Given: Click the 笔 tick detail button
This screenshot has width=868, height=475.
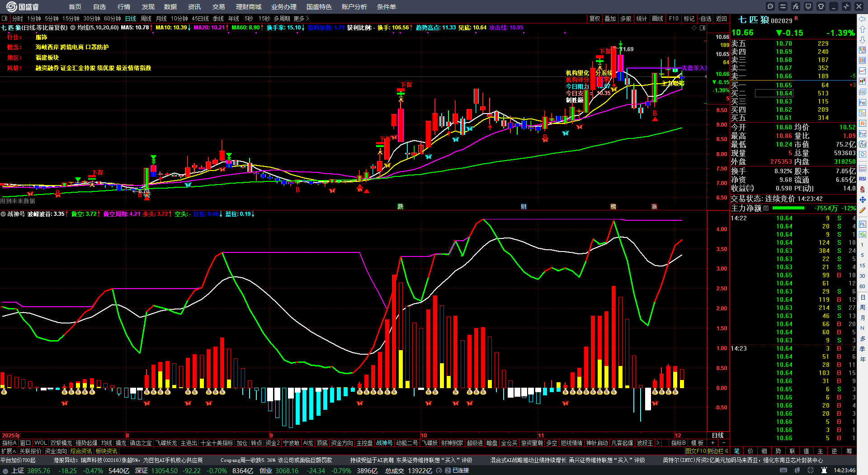Looking at the screenshot, I should [x=737, y=451].
